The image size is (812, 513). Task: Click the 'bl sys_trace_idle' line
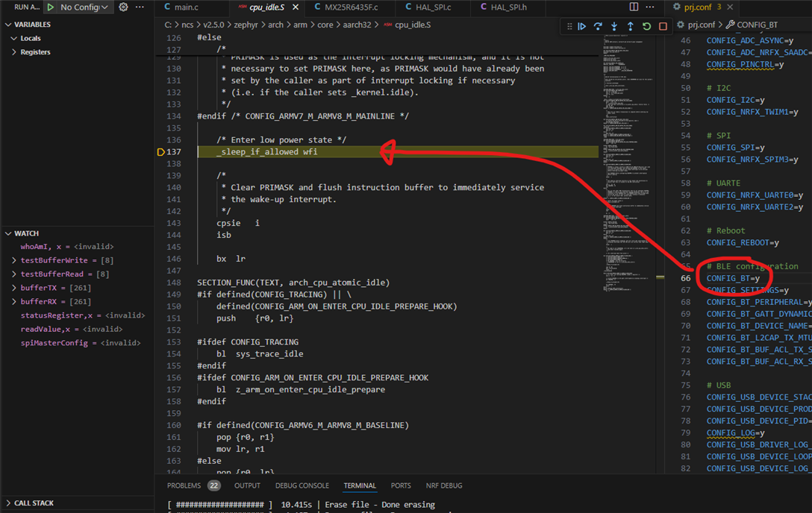point(260,353)
